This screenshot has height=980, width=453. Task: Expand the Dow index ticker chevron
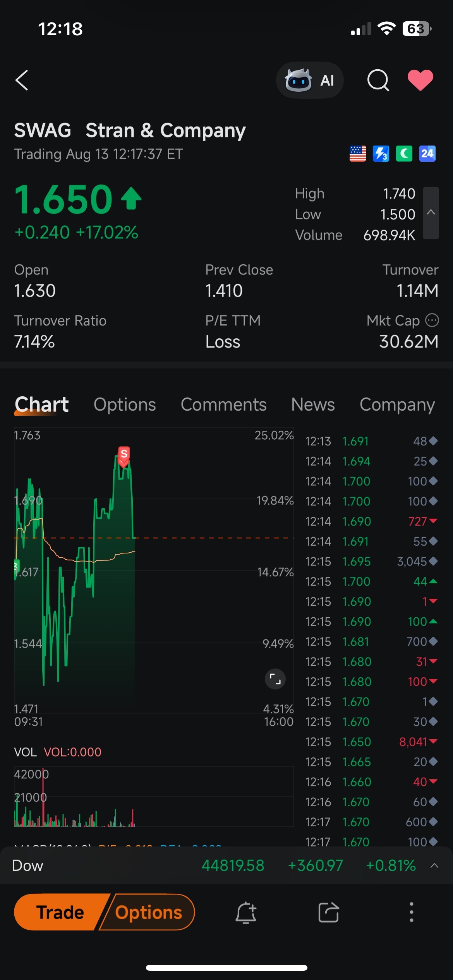click(x=434, y=865)
